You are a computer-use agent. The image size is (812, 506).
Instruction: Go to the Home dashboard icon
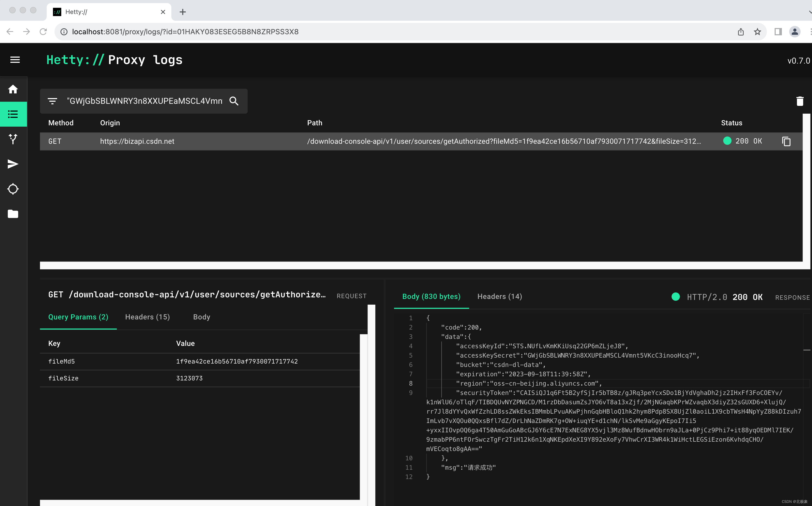point(13,89)
